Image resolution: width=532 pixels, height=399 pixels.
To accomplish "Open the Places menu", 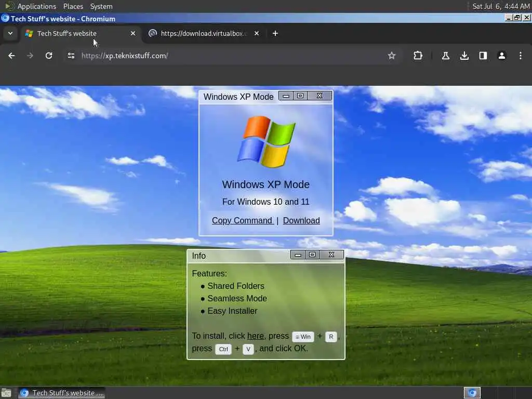I will tap(73, 6).
